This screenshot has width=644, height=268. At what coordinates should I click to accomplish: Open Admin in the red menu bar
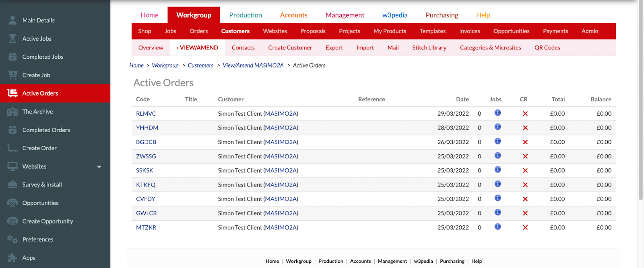tap(590, 31)
